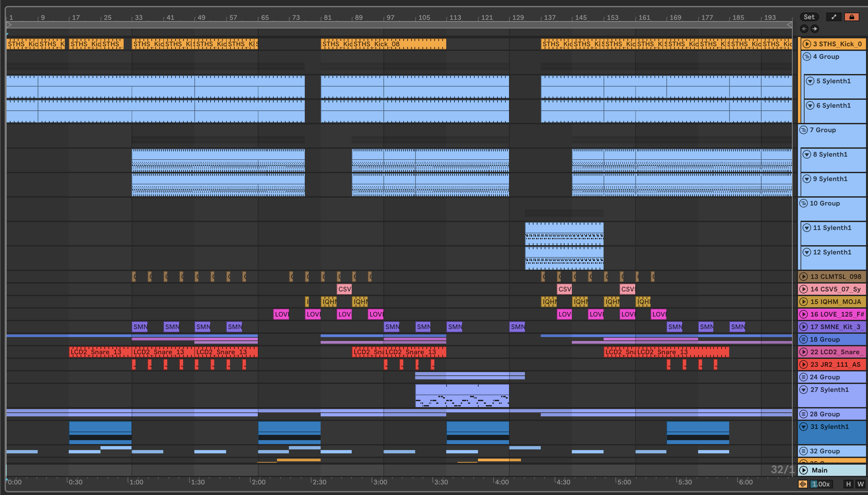The image size is (868, 495).
Task: Unfold track 14 CSV5_07_Sy via its circle icon
Action: 804,289
